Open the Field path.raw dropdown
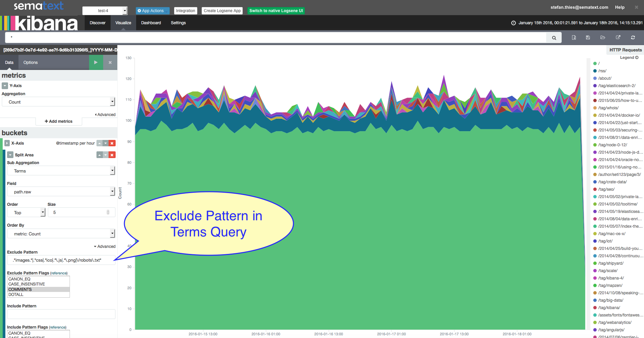Viewport: 644px width, 338px height. (x=61, y=192)
